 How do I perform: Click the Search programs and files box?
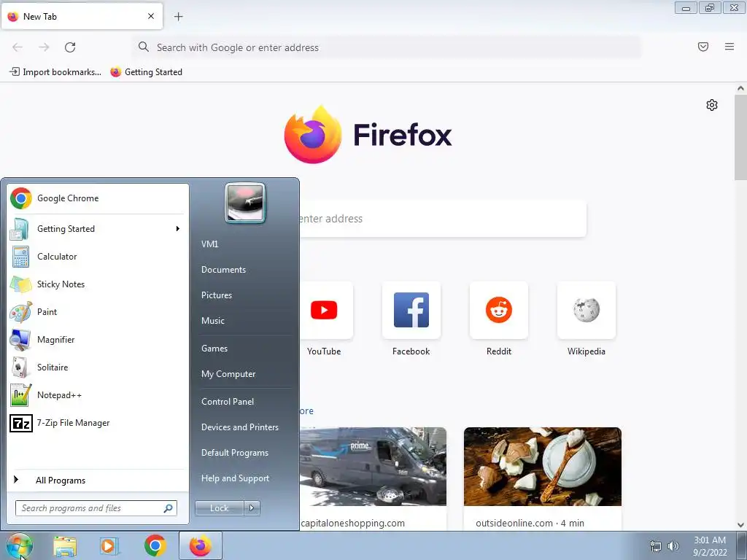(x=96, y=508)
